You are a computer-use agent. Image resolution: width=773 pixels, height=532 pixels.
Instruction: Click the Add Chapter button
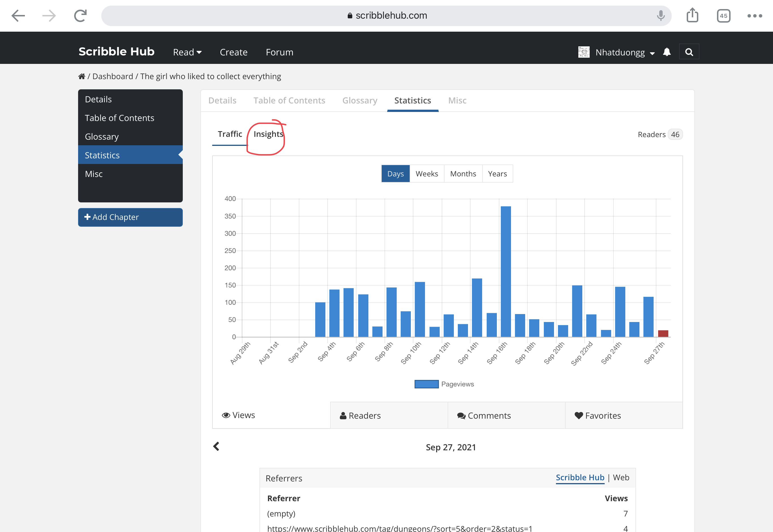pyautogui.click(x=130, y=217)
